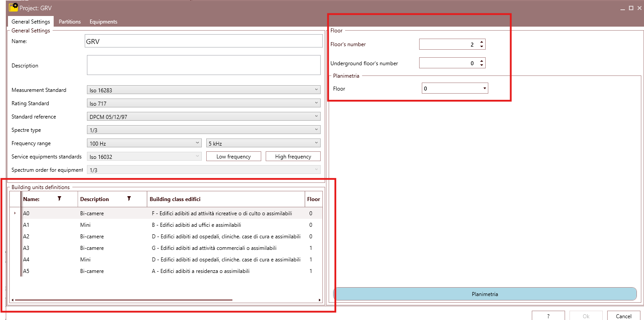Decrease Floor's number with down arrow
The height and width of the screenshot is (320, 644).
(x=482, y=47)
